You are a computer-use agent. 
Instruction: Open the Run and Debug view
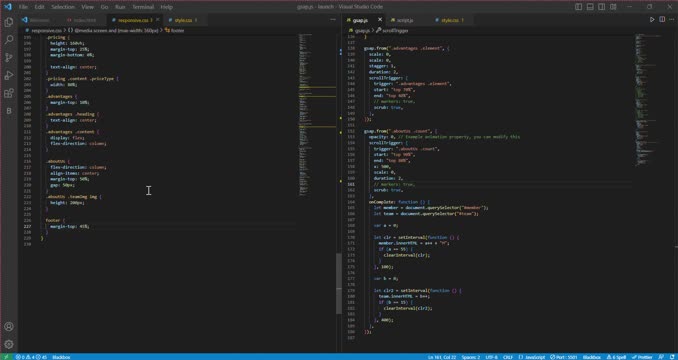(x=9, y=76)
